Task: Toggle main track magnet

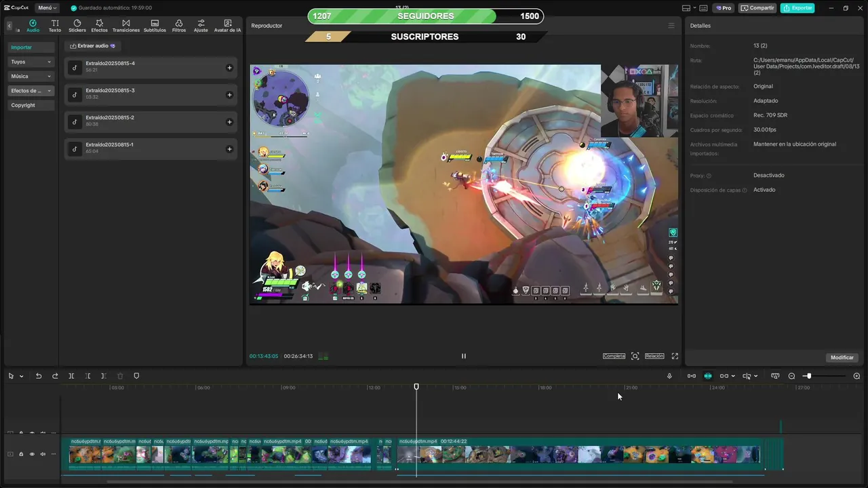Action: point(692,376)
